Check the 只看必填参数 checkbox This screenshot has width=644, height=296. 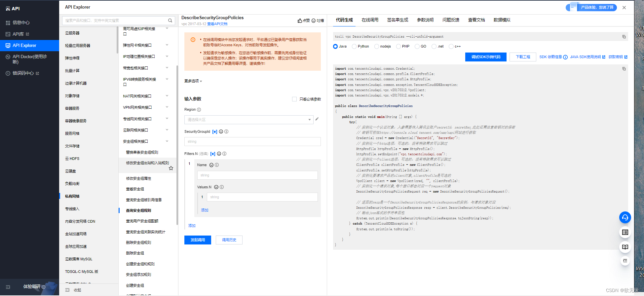tap(294, 99)
